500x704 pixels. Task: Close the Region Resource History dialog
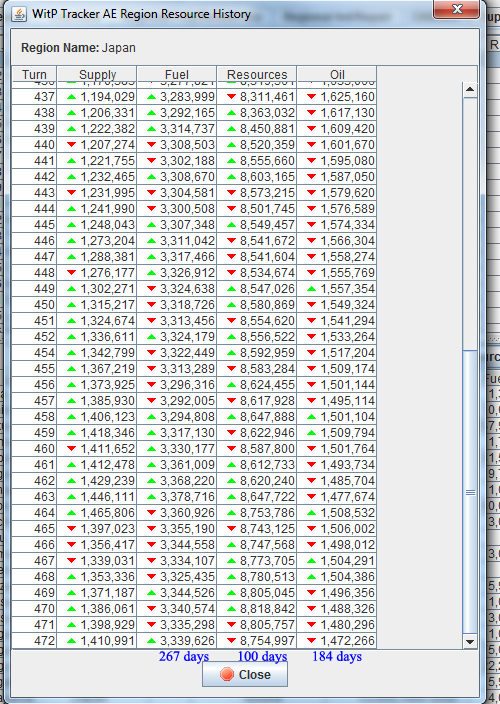point(245,674)
